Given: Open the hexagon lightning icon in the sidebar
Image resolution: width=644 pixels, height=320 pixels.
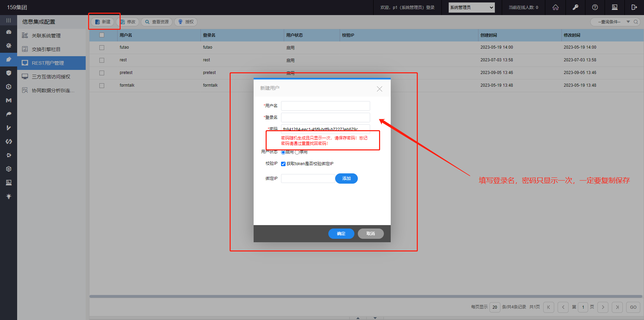Looking at the screenshot, I should 9,87.
